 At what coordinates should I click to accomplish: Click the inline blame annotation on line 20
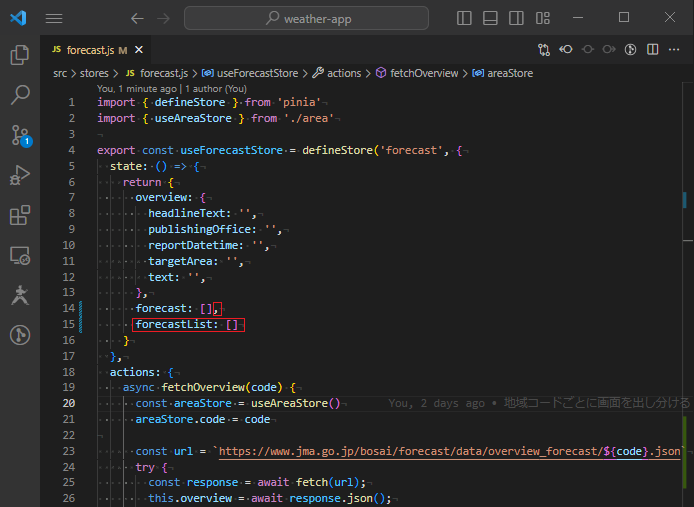[x=539, y=403]
